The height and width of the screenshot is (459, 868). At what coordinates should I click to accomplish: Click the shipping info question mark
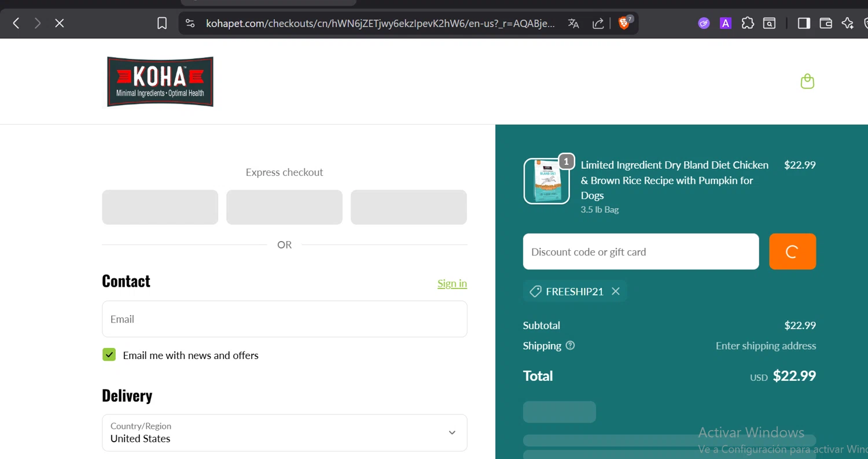pyautogui.click(x=570, y=346)
